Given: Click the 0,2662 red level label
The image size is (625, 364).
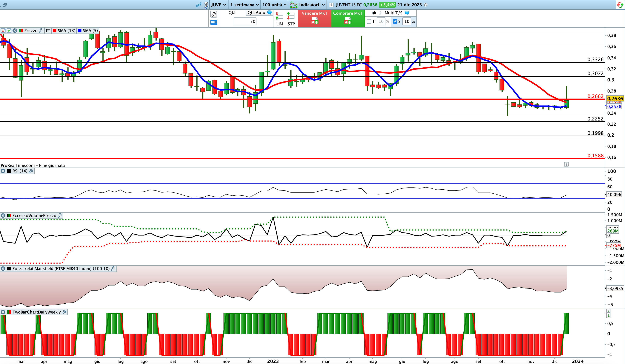Looking at the screenshot, I should pyautogui.click(x=595, y=96).
